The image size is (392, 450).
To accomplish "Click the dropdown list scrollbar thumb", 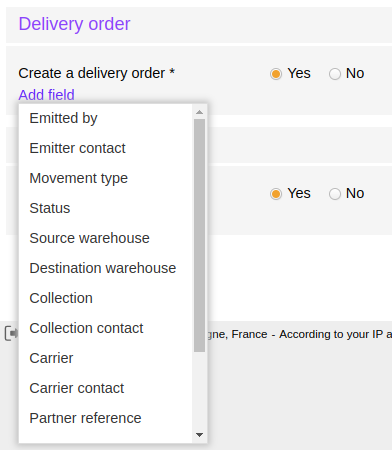I will tap(200, 235).
